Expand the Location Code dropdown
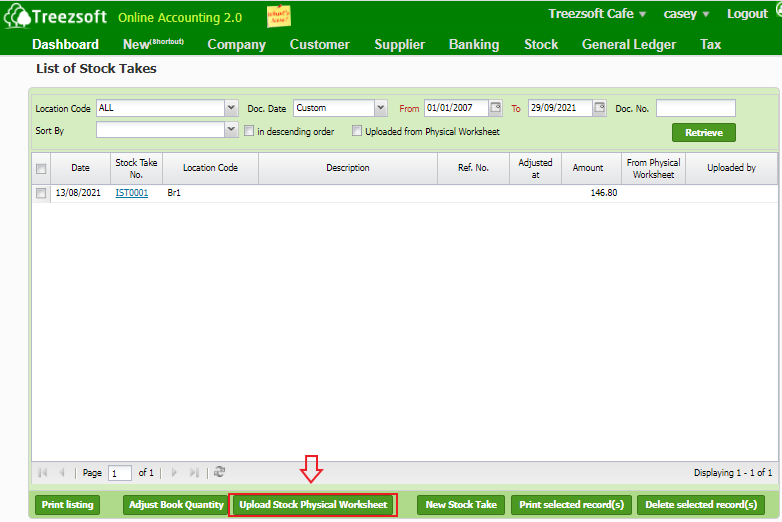Viewport: 782px width, 522px height. tap(231, 108)
